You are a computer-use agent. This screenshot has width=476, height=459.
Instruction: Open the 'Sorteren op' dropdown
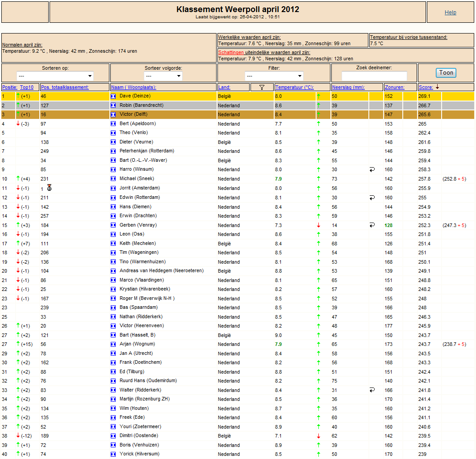point(55,76)
